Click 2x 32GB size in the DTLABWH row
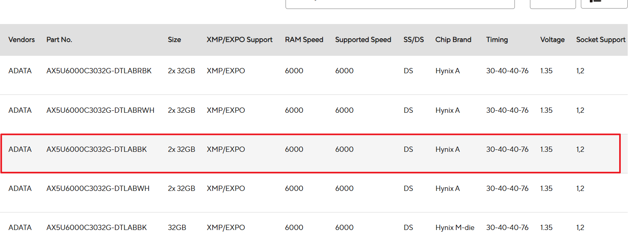The height and width of the screenshot is (241, 644). pyautogui.click(x=181, y=188)
